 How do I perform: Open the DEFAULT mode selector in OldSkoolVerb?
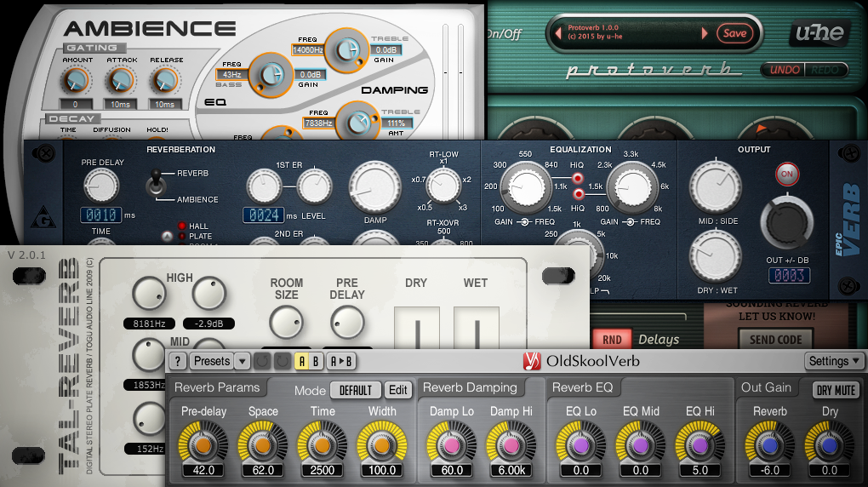click(x=356, y=390)
